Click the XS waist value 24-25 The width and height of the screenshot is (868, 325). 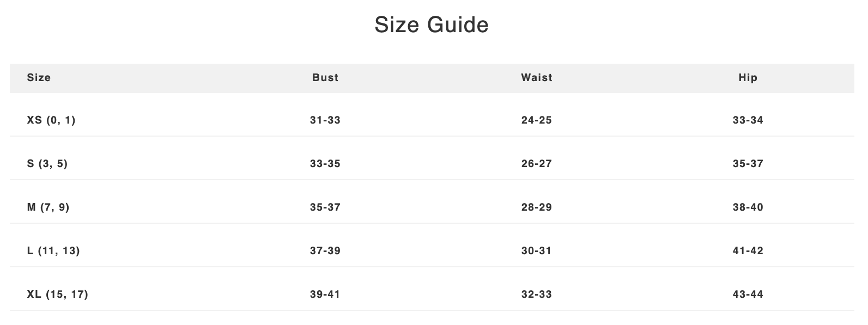[537, 120]
